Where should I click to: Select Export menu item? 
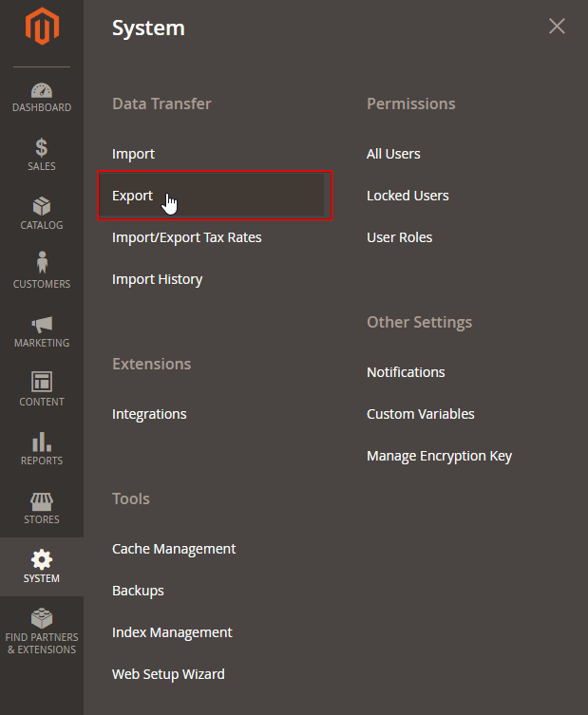(132, 196)
